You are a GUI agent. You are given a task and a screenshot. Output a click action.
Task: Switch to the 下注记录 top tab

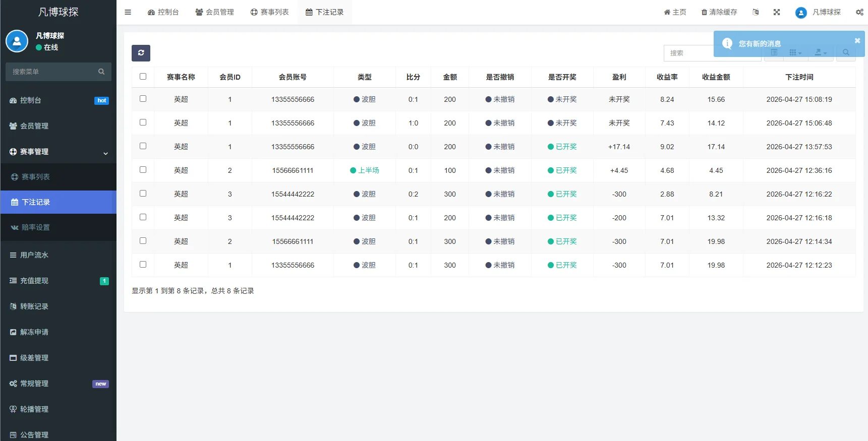[x=324, y=12]
